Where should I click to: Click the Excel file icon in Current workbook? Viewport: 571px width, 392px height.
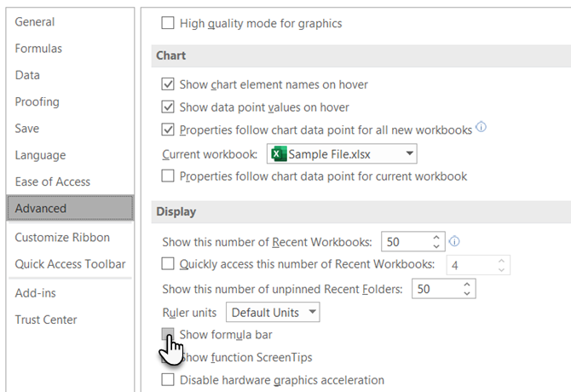pos(277,154)
